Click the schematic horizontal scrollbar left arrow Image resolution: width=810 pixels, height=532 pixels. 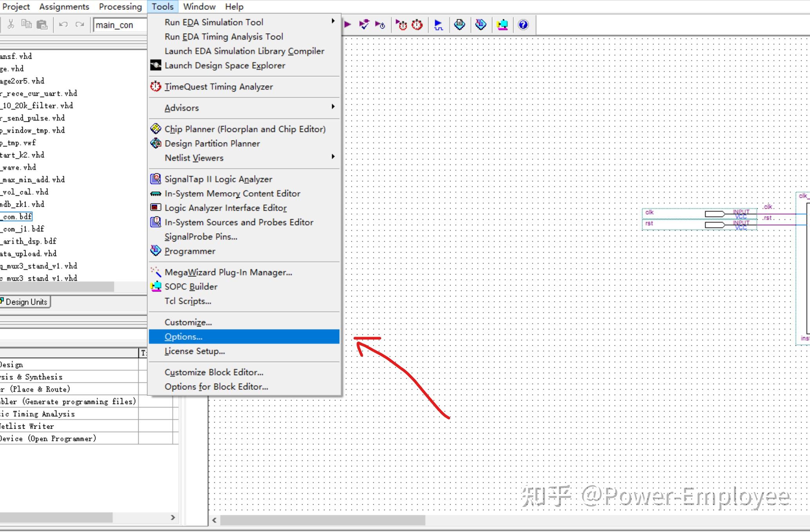[x=214, y=520]
